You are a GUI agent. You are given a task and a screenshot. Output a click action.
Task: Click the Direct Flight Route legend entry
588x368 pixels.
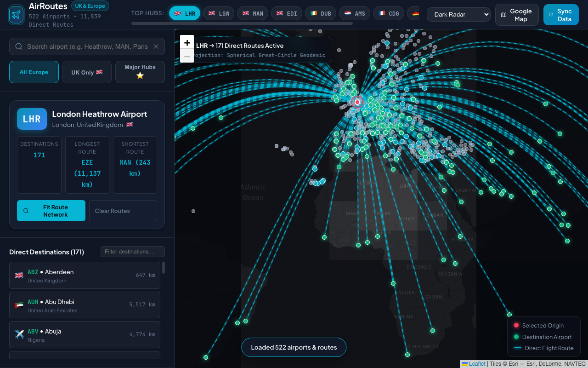[x=544, y=348]
